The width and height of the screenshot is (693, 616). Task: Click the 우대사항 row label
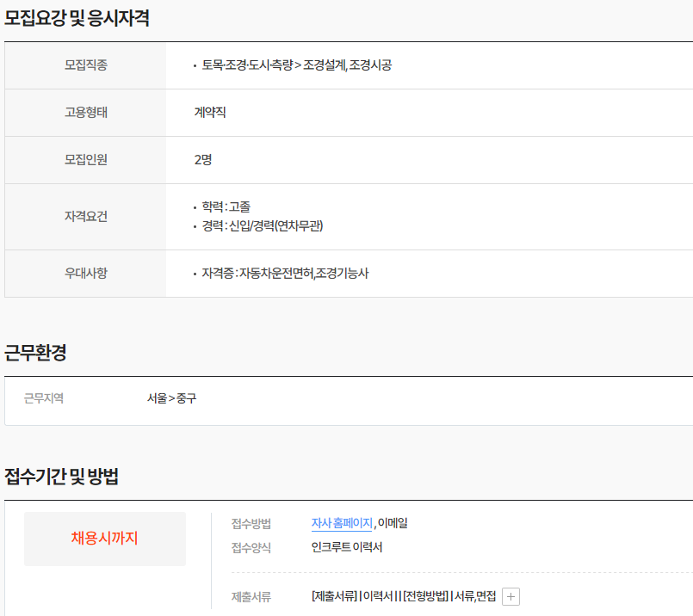tap(86, 274)
